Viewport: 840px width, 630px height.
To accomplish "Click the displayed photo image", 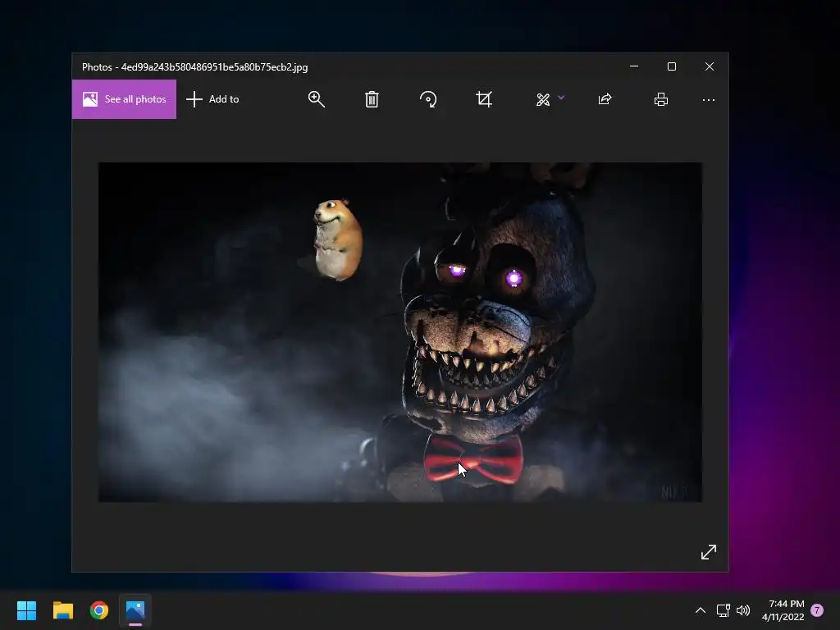I will click(x=400, y=332).
